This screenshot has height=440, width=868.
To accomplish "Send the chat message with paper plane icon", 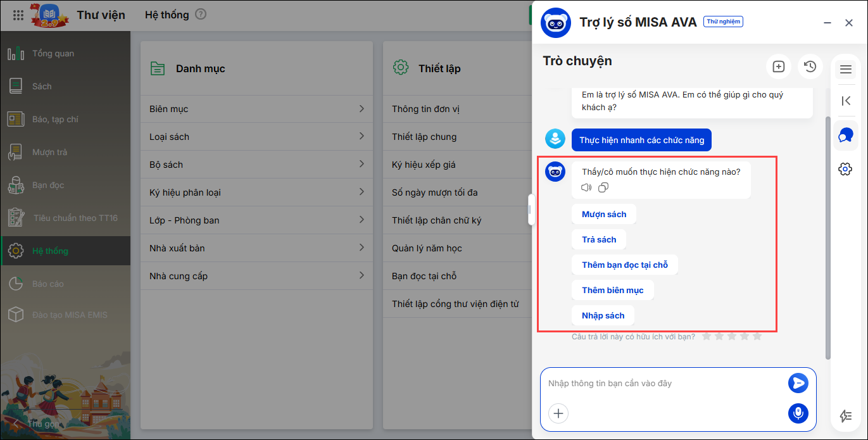I will click(798, 383).
